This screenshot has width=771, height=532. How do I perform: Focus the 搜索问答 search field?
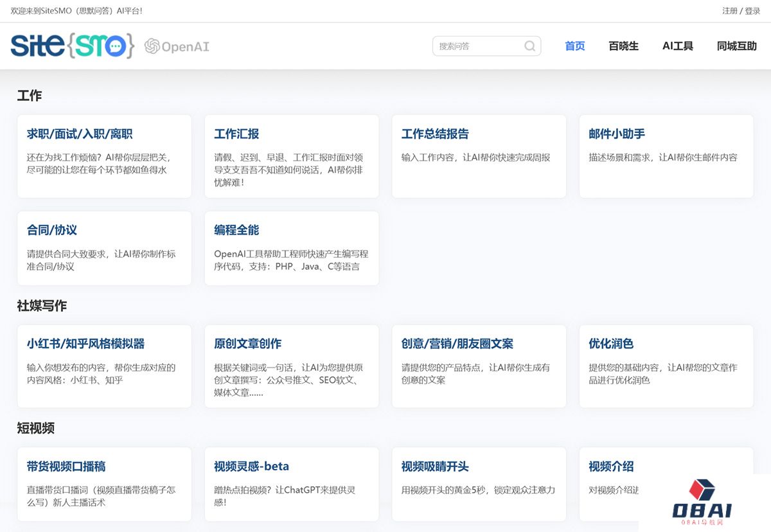[486, 46]
